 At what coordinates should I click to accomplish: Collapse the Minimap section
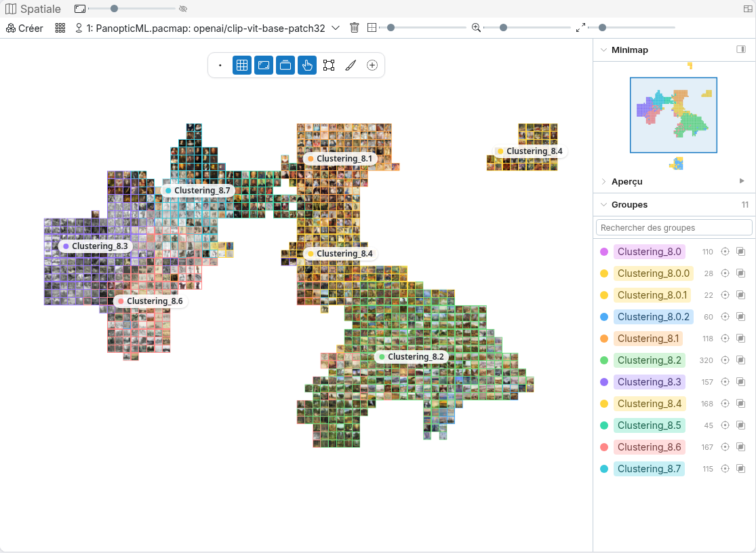coord(603,50)
